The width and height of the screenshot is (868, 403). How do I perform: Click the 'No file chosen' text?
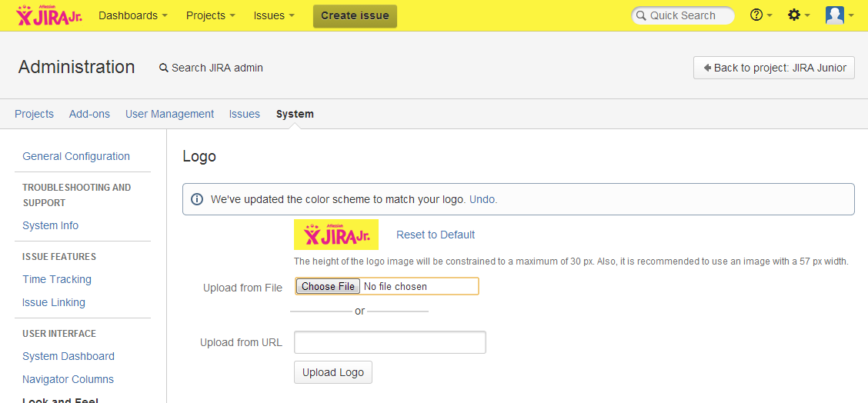tap(396, 287)
